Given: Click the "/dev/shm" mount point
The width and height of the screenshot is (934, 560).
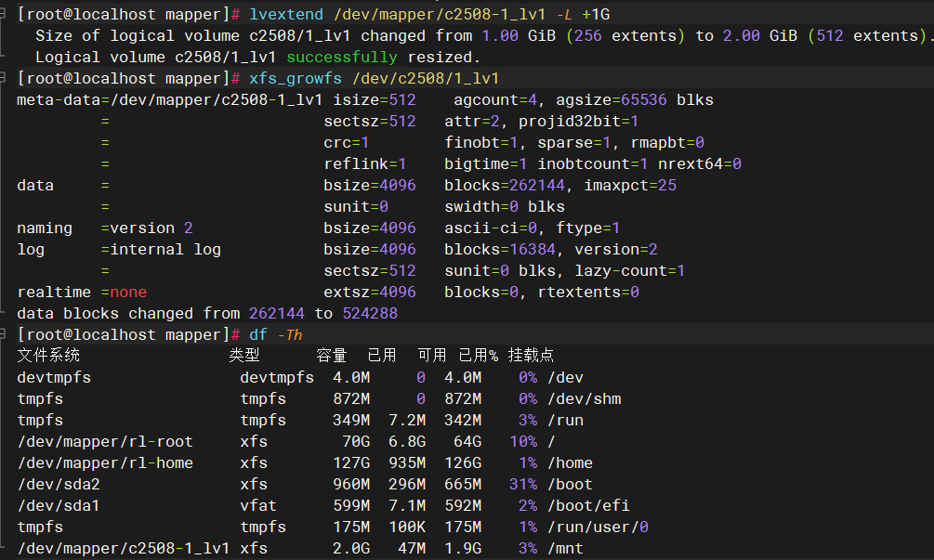Looking at the screenshot, I should pyautogui.click(x=584, y=398).
